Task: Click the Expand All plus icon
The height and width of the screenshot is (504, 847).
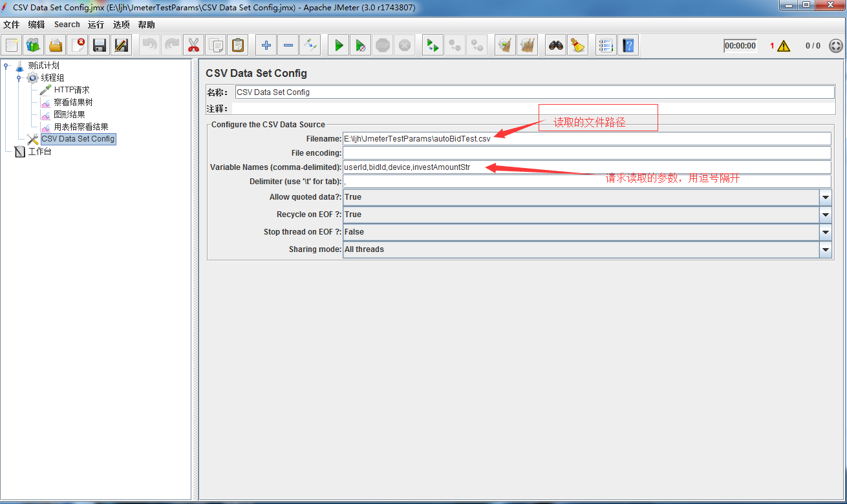Action: coord(266,45)
